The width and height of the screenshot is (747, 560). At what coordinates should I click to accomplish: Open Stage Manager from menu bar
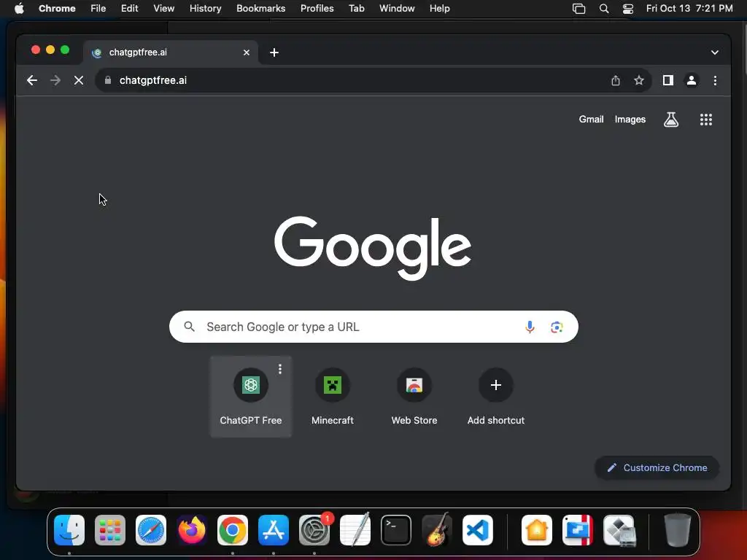578,9
